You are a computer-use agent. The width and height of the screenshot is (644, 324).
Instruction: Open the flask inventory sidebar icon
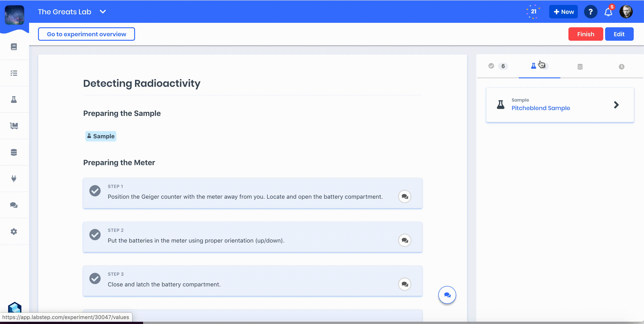14,100
